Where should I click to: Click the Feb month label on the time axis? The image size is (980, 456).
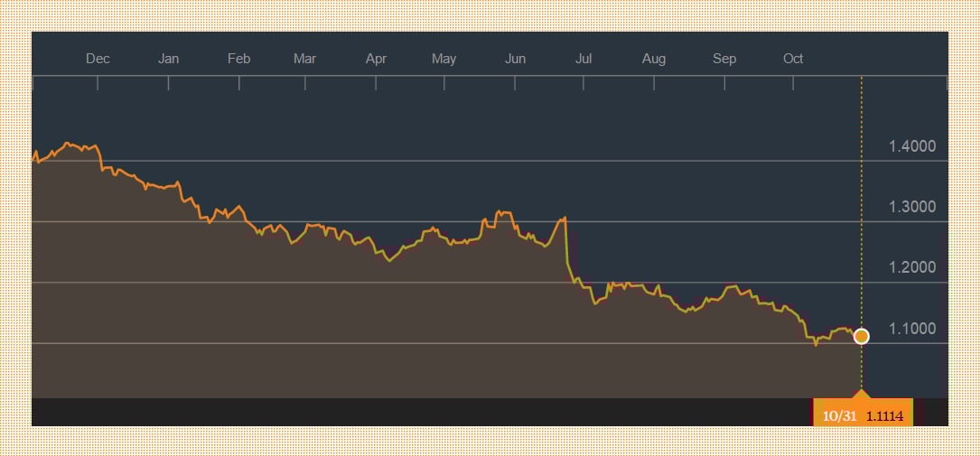(238, 59)
